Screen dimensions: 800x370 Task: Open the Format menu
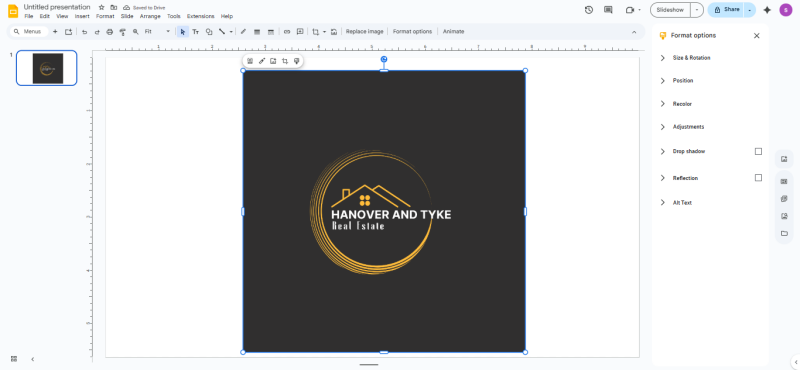[105, 16]
